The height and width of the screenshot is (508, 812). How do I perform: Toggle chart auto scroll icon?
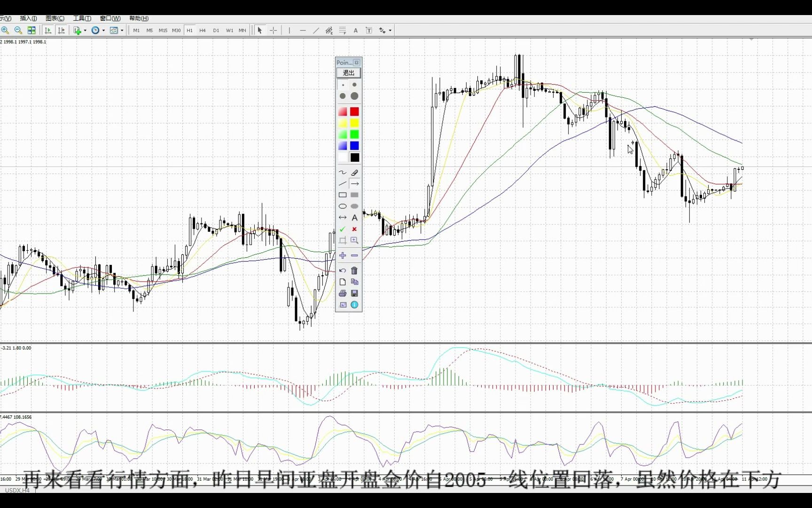[x=48, y=30]
